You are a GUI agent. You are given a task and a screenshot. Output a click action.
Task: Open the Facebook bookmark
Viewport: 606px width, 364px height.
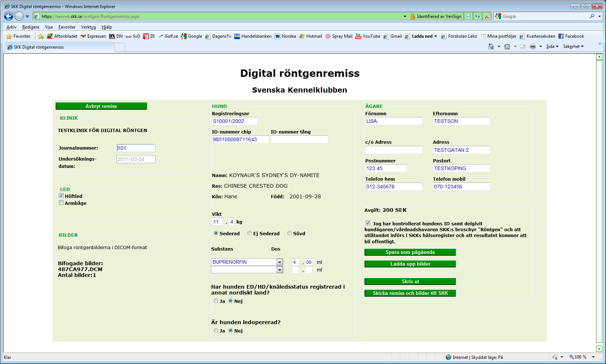click(x=571, y=36)
